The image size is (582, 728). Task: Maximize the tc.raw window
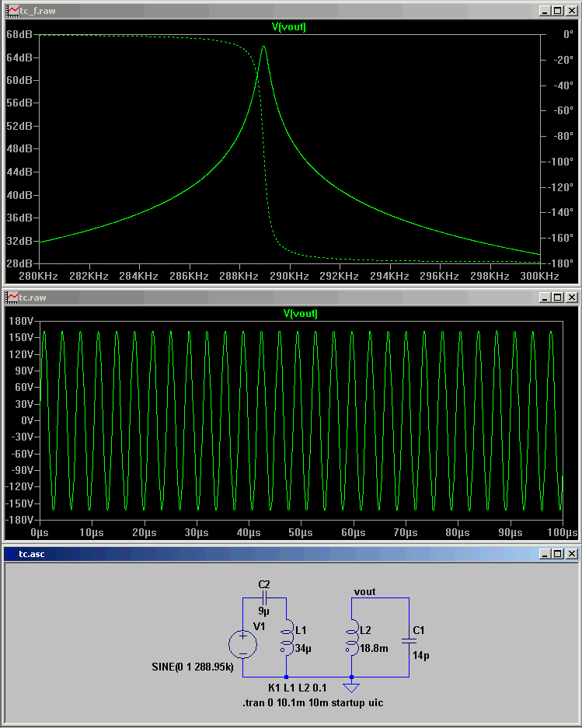pos(558,297)
